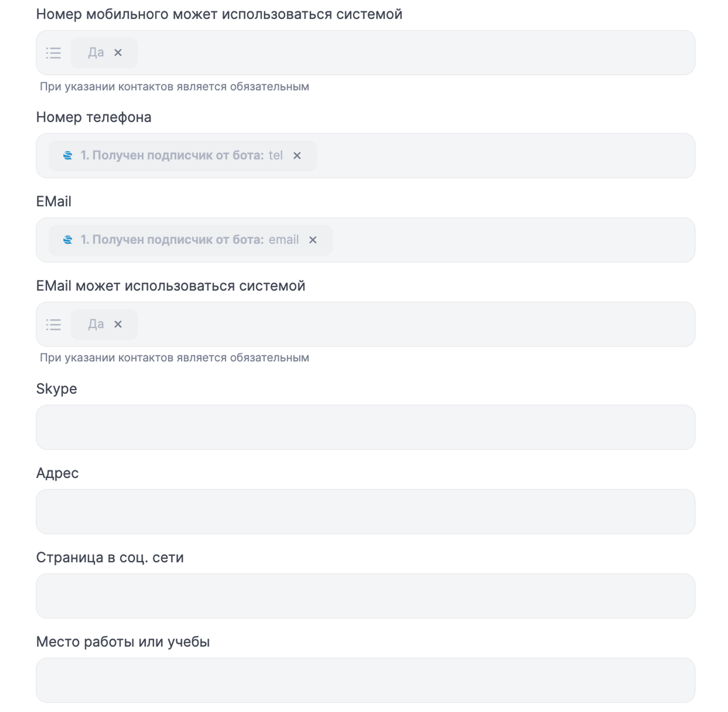Focus the Место работы или учебы field
Screen dimensions: 728x712
365,680
